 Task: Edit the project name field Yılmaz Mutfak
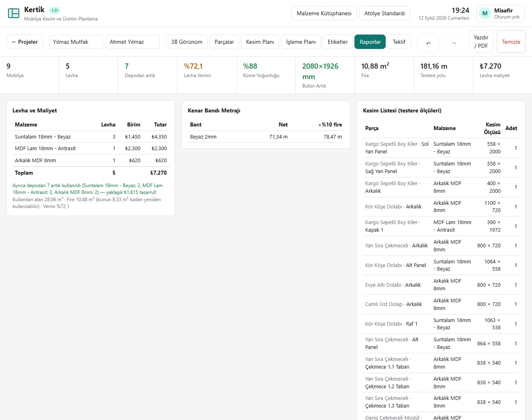click(76, 42)
